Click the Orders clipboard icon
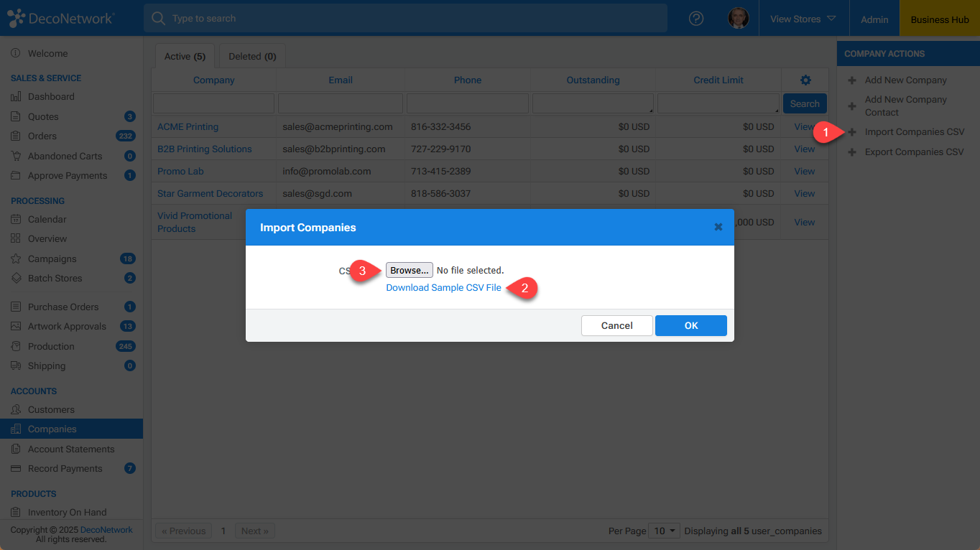The height and width of the screenshot is (550, 980). [x=16, y=136]
